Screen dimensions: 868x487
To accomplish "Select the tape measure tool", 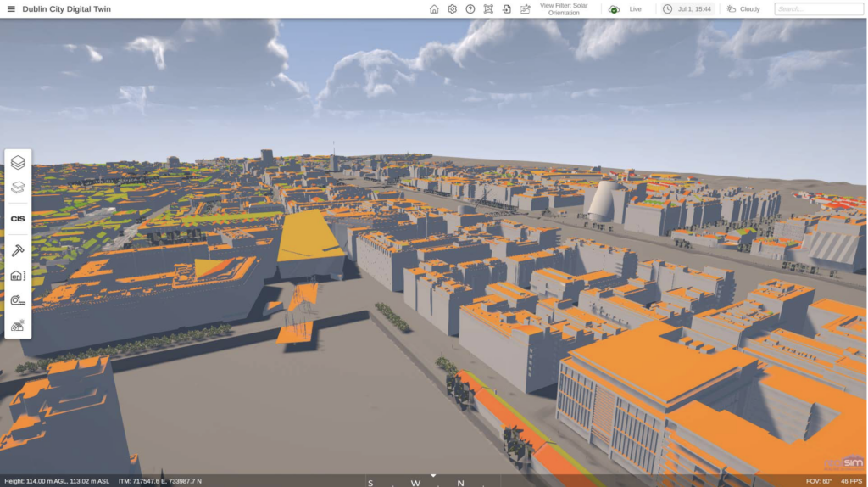I will [x=18, y=300].
